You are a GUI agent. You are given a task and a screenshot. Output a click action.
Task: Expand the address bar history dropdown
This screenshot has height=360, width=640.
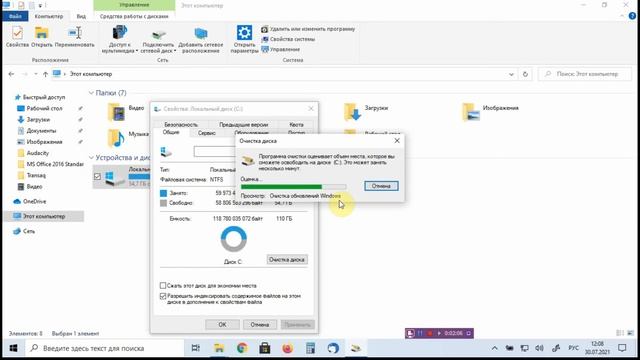(511, 74)
